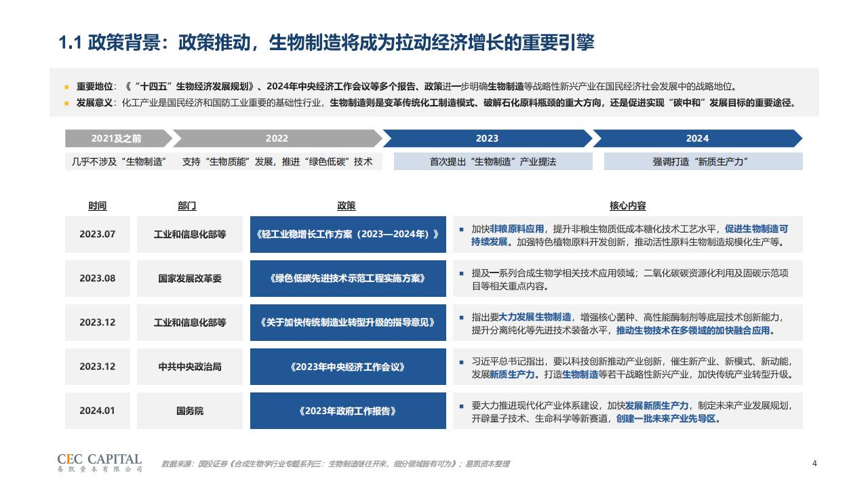
Task: Click the '2023.12' cell beside 工业和信息化部等
Action: click(98, 323)
